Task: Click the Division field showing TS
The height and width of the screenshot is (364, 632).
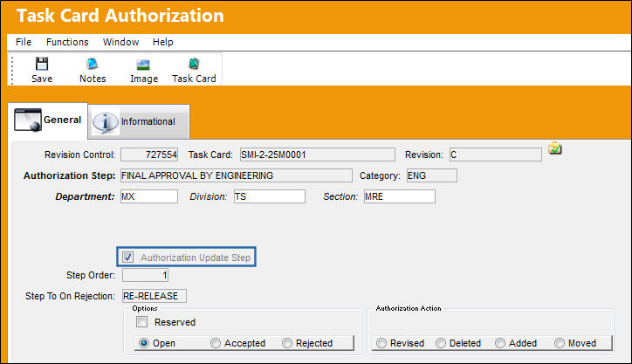Action: pyautogui.click(x=269, y=196)
